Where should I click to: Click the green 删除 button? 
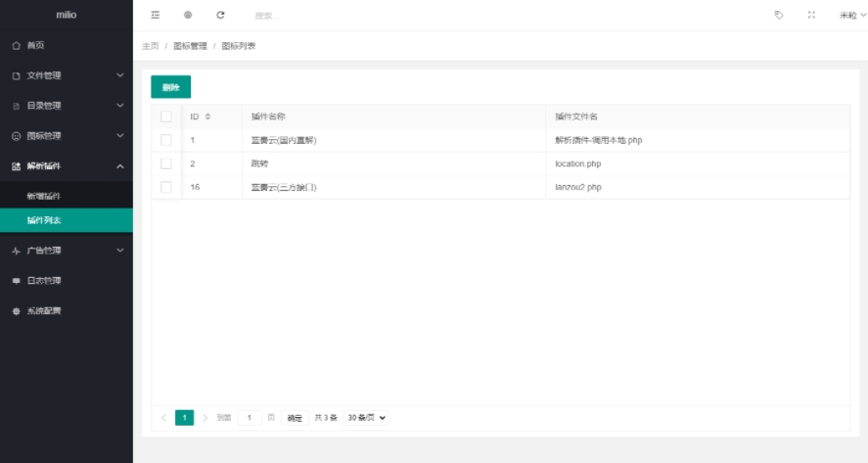[x=170, y=87]
